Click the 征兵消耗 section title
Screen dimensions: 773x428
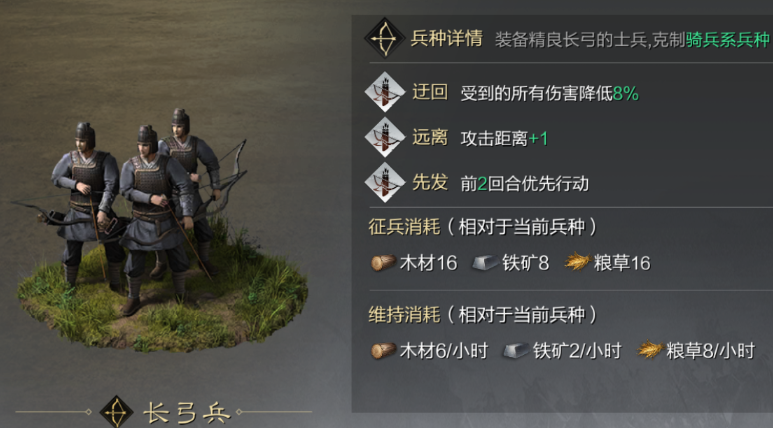[404, 227]
